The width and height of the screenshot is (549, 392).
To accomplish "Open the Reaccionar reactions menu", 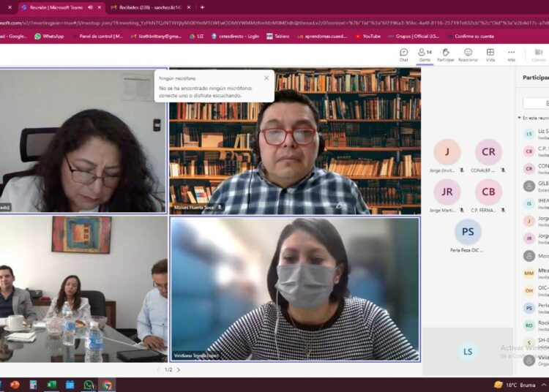I will pos(468,54).
